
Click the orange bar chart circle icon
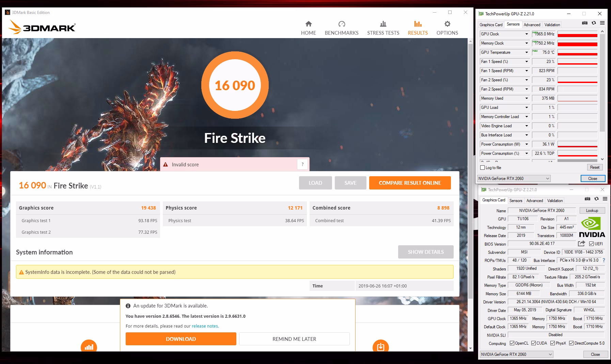(89, 346)
